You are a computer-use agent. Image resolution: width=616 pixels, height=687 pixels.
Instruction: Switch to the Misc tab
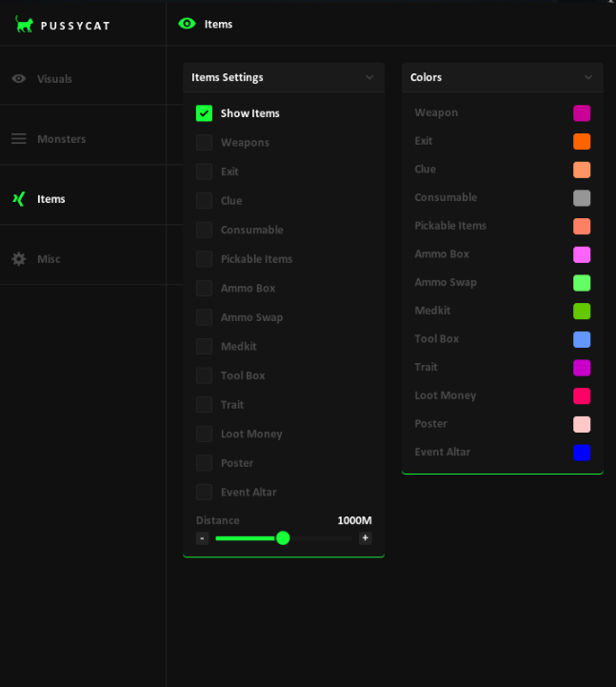(x=49, y=259)
